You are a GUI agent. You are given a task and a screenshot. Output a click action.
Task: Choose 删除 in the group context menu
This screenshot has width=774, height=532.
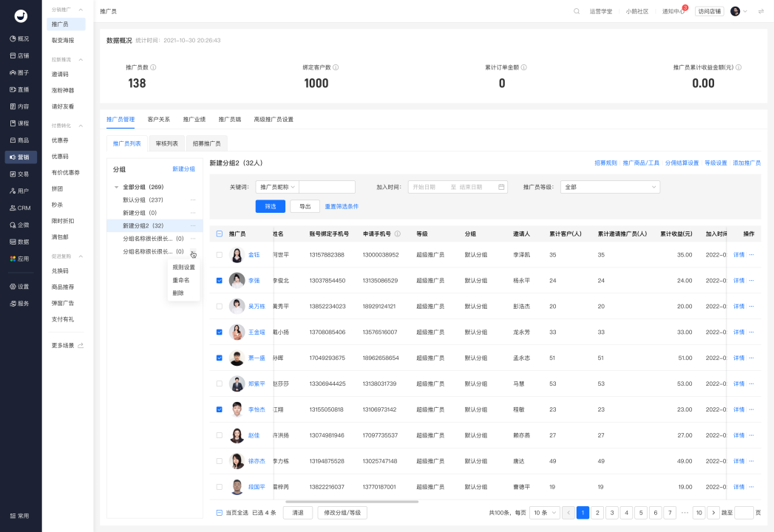(x=178, y=293)
